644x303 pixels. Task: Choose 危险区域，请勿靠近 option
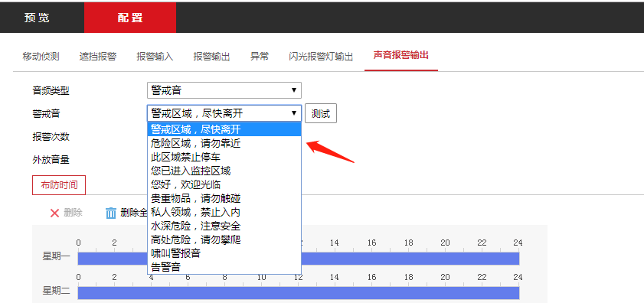224,143
